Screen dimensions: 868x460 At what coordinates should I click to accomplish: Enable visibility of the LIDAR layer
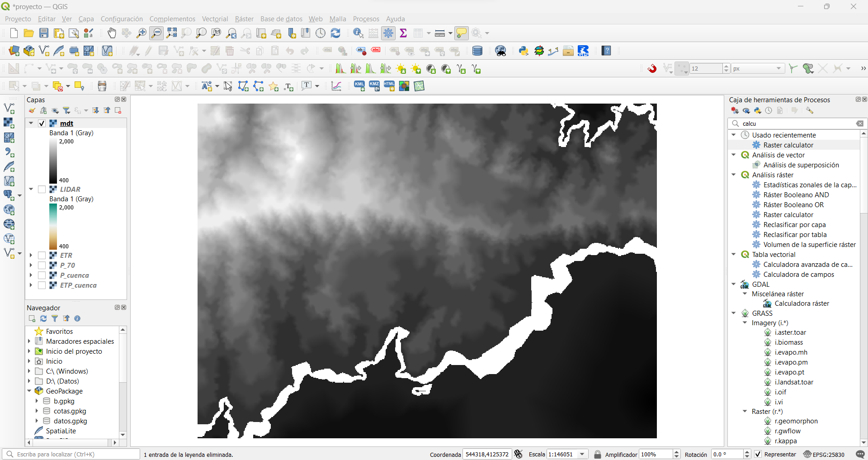[x=42, y=189]
